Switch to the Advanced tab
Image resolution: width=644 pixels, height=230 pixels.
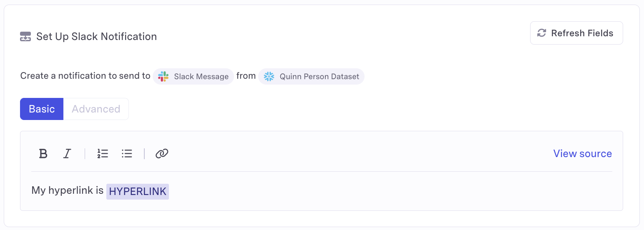(96, 109)
